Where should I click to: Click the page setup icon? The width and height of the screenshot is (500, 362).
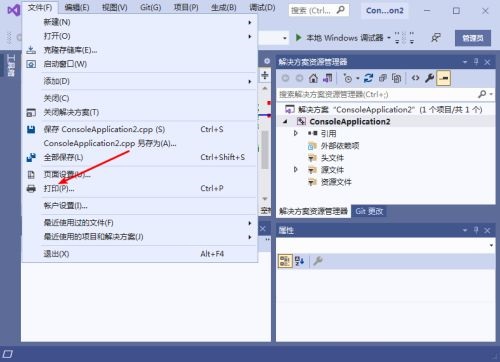coord(31,174)
